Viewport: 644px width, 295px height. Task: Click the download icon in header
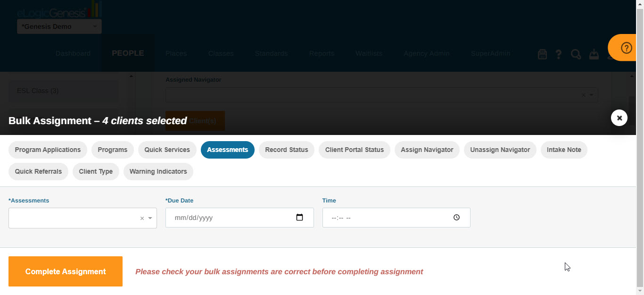click(594, 54)
